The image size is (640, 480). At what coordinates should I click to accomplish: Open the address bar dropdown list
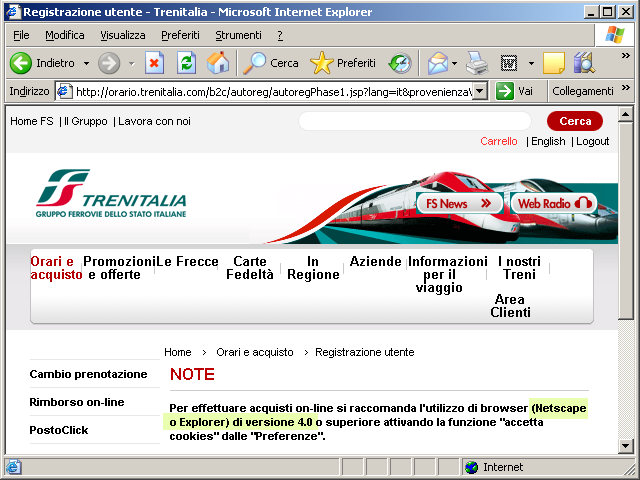point(479,91)
